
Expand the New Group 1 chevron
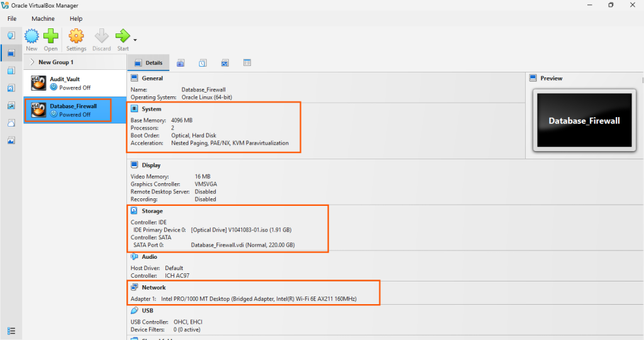pos(32,62)
